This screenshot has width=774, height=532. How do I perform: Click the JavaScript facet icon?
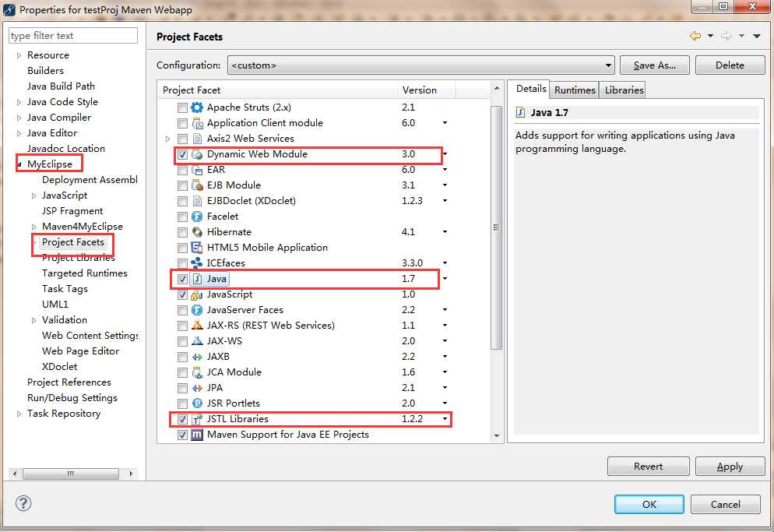[x=197, y=294]
